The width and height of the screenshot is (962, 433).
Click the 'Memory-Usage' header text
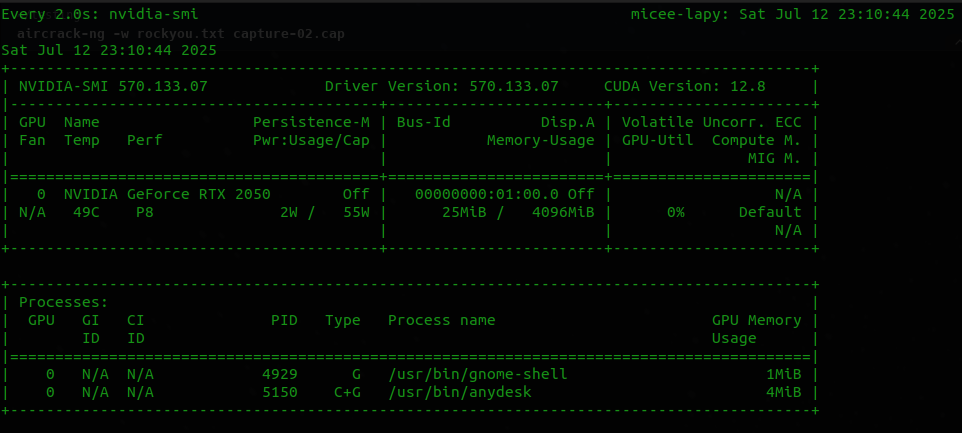[541, 140]
